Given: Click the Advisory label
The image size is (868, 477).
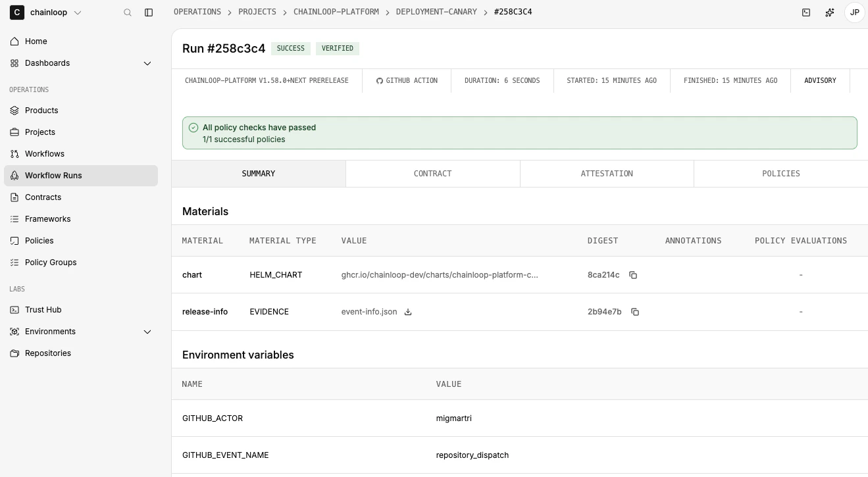Looking at the screenshot, I should [x=820, y=80].
